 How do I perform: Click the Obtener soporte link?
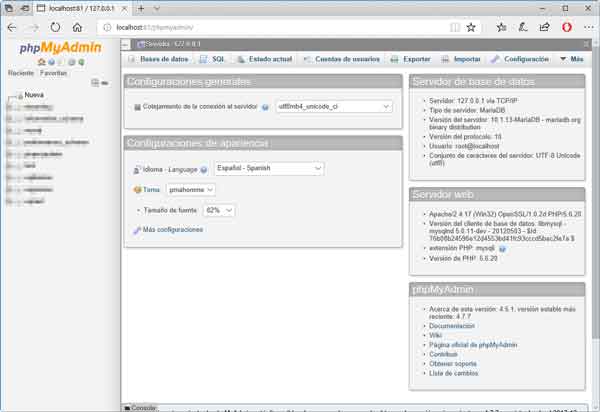[x=453, y=364]
